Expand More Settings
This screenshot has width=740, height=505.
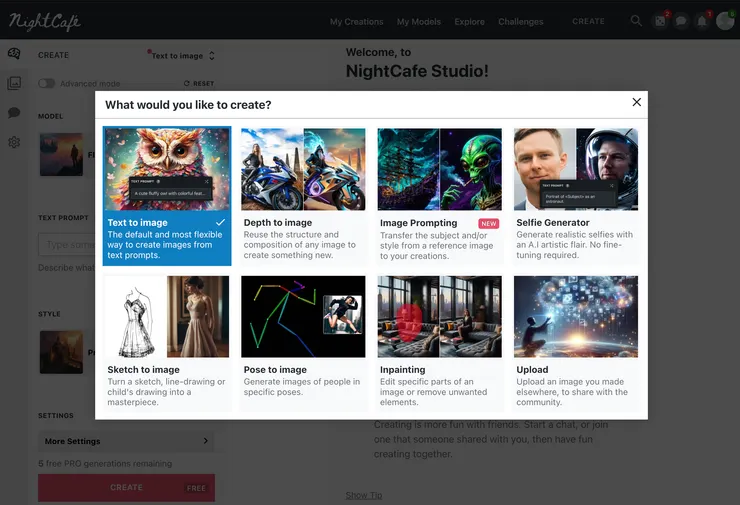point(126,441)
